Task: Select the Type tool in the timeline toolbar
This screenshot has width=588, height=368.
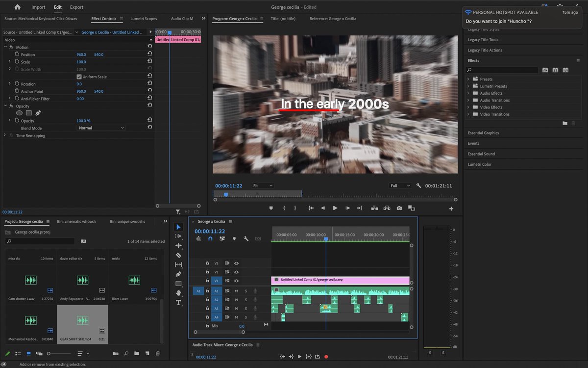Action: click(178, 300)
